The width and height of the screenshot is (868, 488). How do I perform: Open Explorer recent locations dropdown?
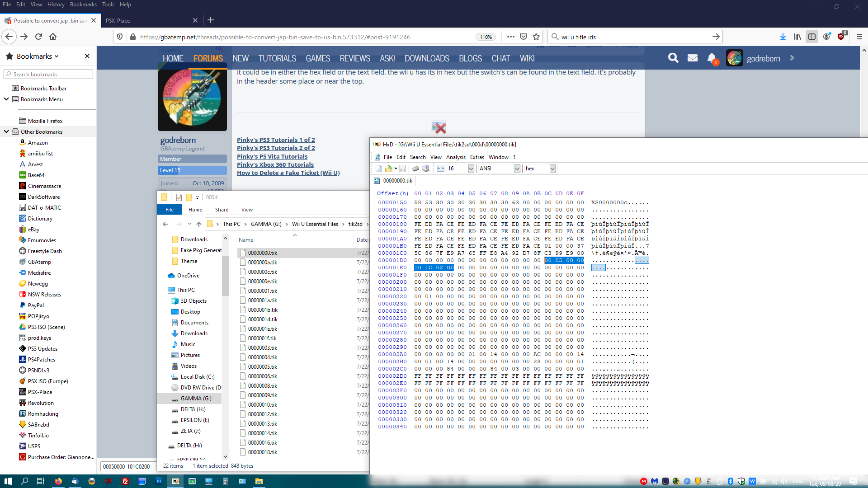pos(189,224)
